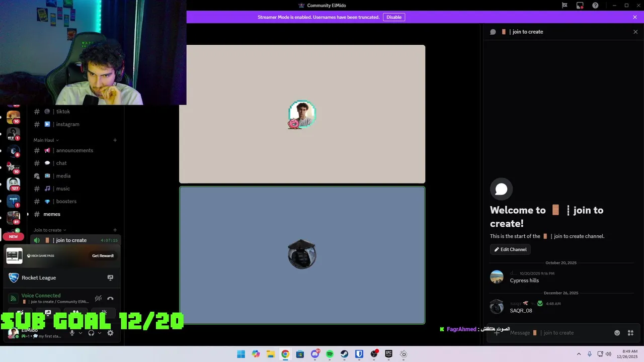Show hidden system tray icons chevron
The image size is (644, 362).
pyautogui.click(x=579, y=354)
